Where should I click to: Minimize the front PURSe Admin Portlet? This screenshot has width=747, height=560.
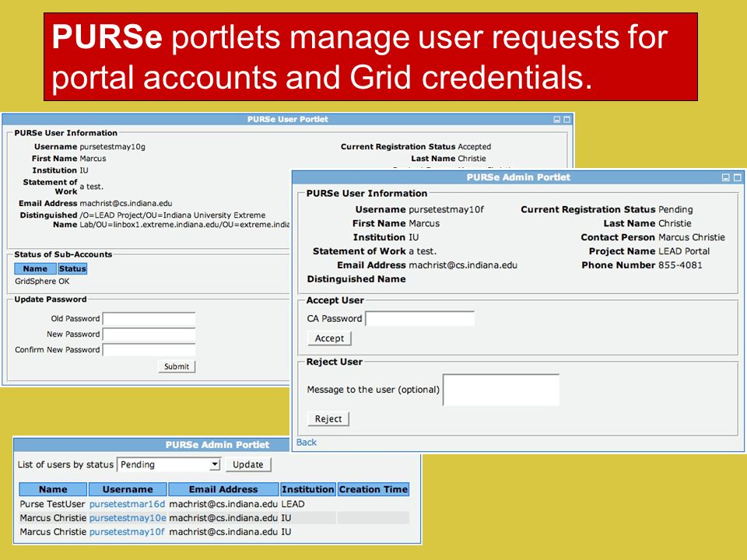click(725, 177)
